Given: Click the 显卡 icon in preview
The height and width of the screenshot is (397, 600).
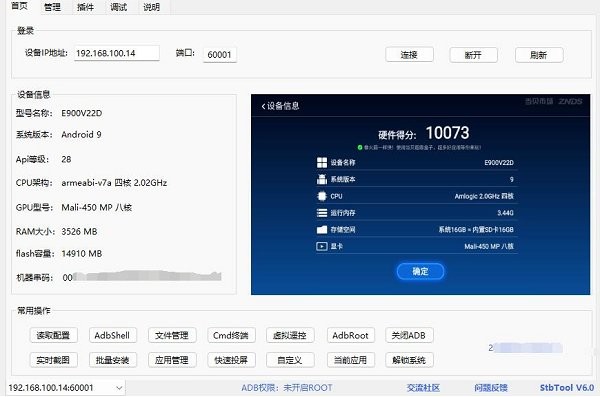Looking at the screenshot, I should tap(322, 246).
